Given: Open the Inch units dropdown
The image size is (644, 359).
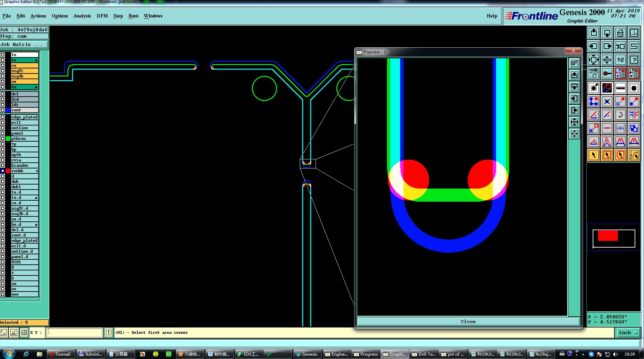Looking at the screenshot, I should (628, 332).
